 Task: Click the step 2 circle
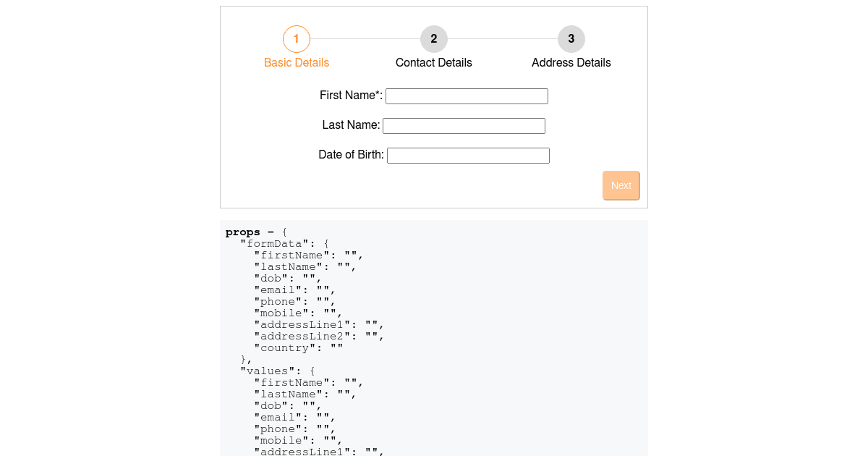(x=434, y=39)
